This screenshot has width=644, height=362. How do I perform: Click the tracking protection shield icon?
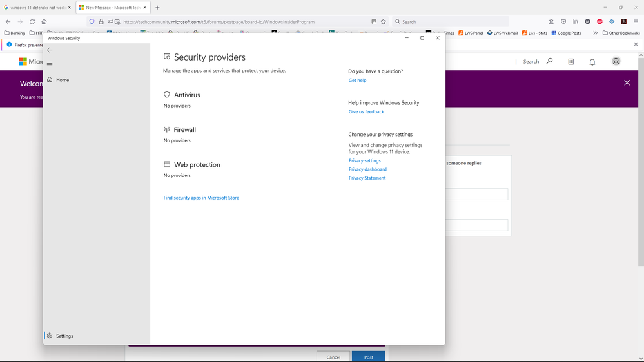click(x=92, y=22)
